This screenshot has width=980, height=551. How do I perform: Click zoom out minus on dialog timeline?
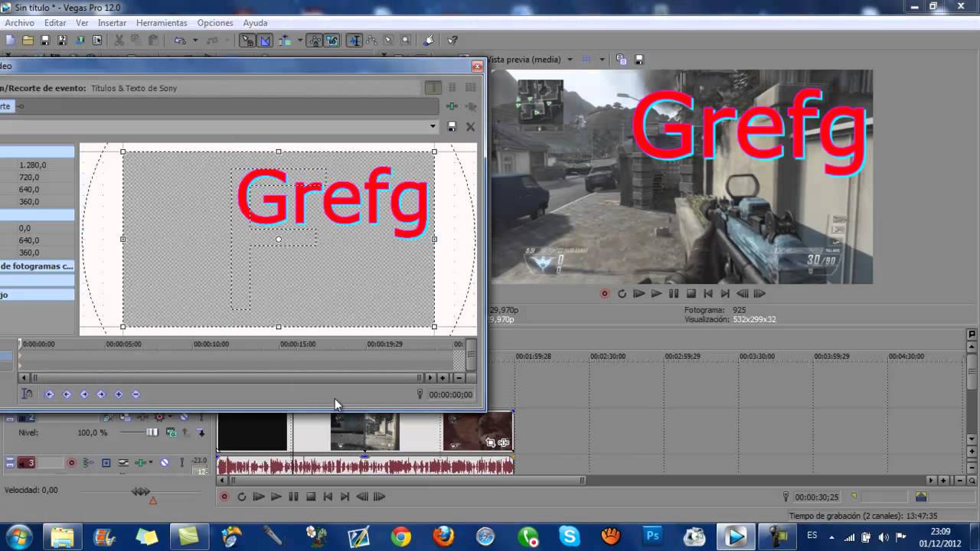(459, 378)
